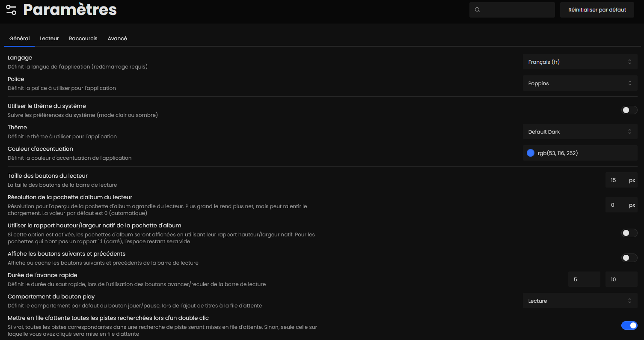The image size is (644, 340).
Task: Select the Général tab
Action: pyautogui.click(x=19, y=39)
